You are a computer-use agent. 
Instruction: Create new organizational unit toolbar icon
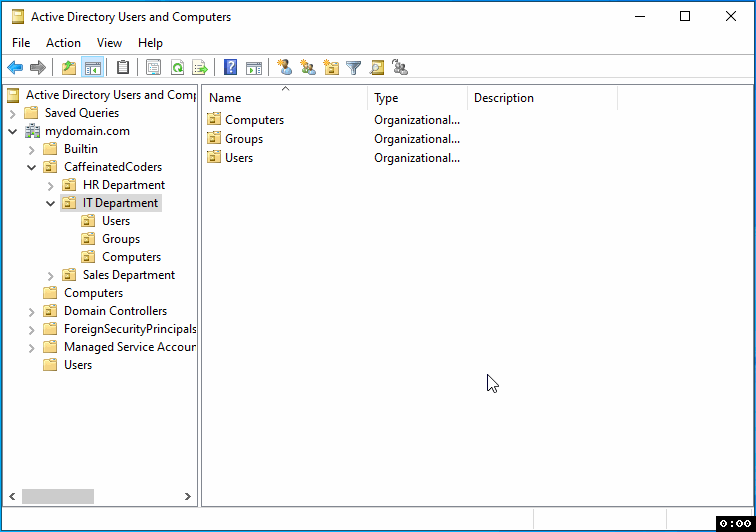[x=331, y=68]
